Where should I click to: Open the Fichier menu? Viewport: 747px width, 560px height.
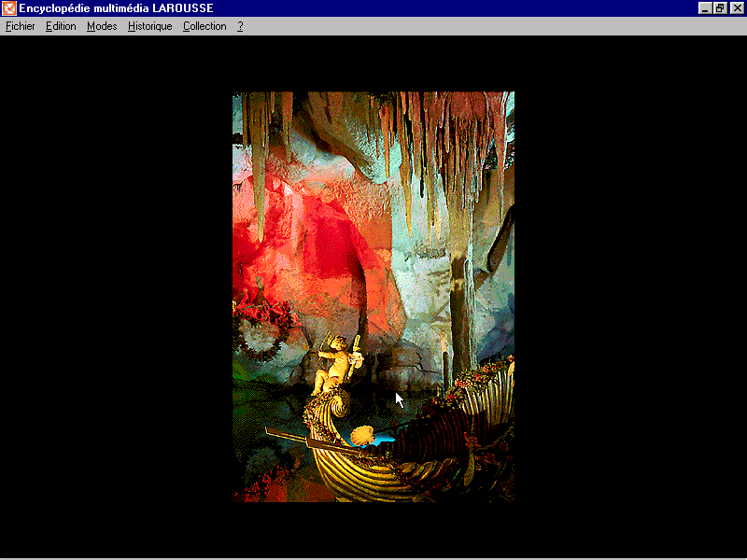click(x=20, y=26)
